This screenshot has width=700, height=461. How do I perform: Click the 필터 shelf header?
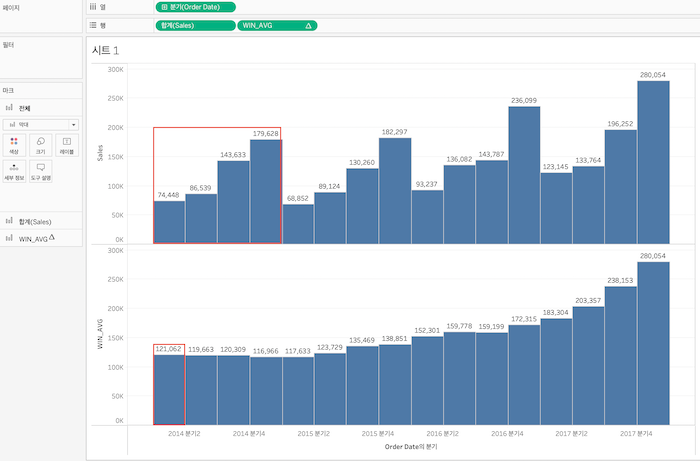8,45
